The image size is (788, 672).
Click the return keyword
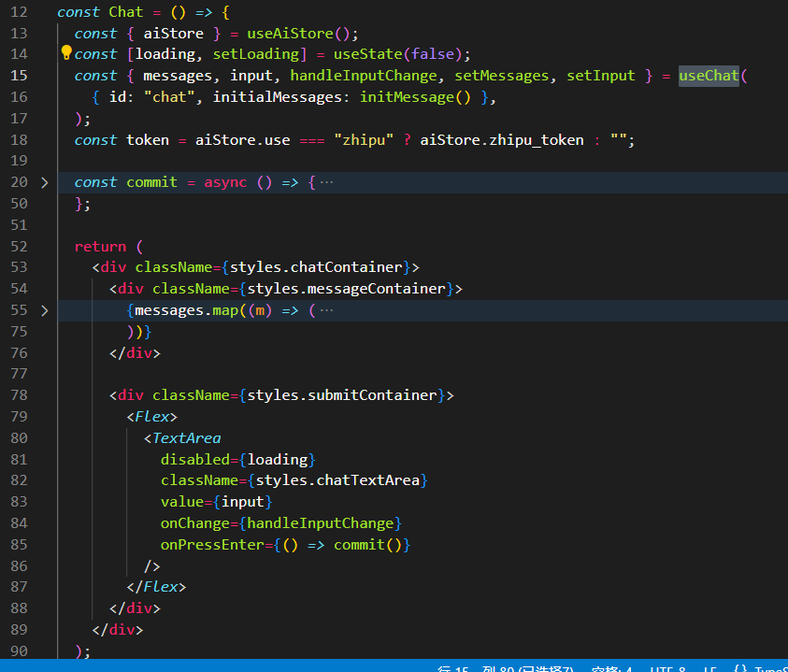tap(100, 247)
